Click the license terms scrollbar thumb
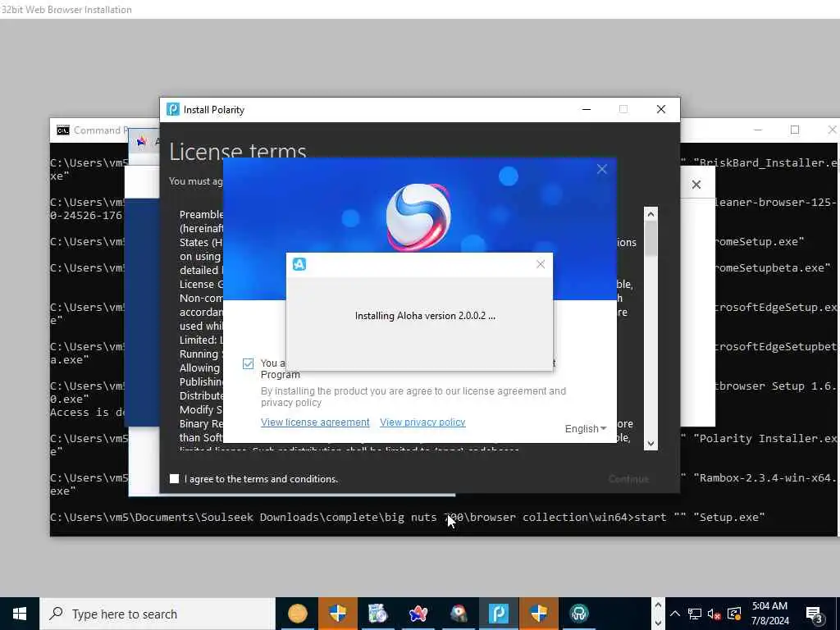Viewport: 840px width, 630px height. pos(651,239)
